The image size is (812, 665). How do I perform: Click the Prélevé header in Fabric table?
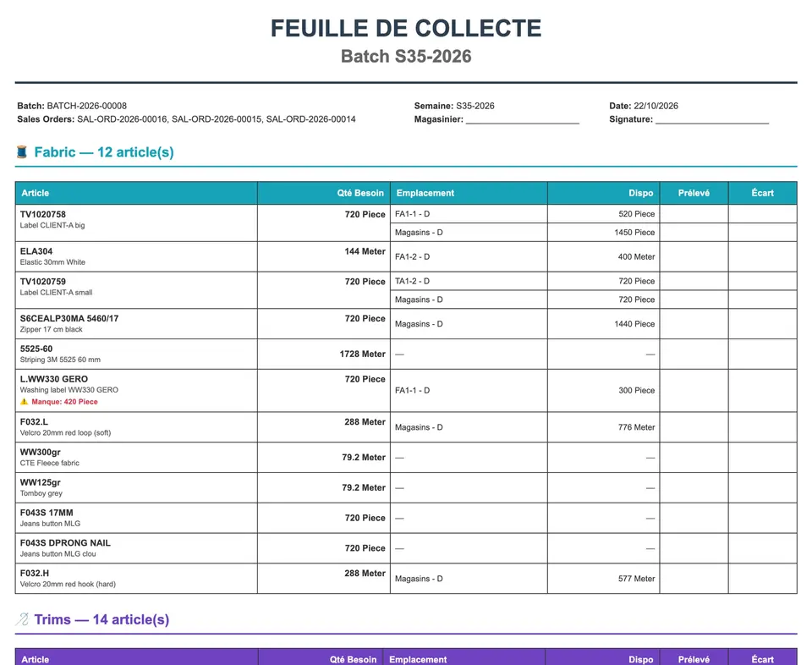(694, 193)
